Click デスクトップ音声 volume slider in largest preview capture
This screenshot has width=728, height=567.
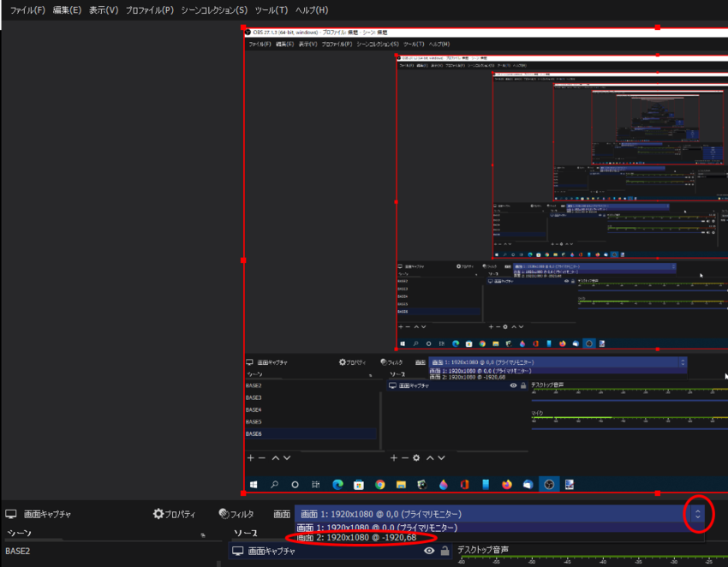pos(630,400)
